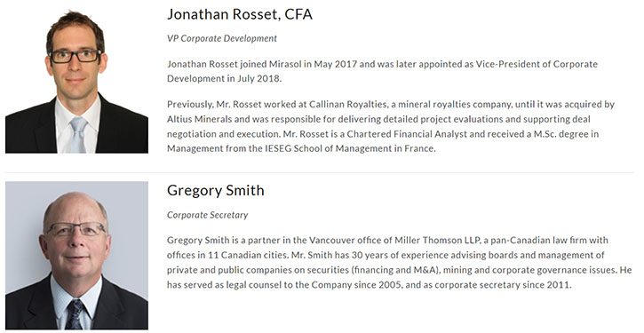Click the horizontal divider between the profiles
The width and height of the screenshot is (644, 333).
click(320, 173)
